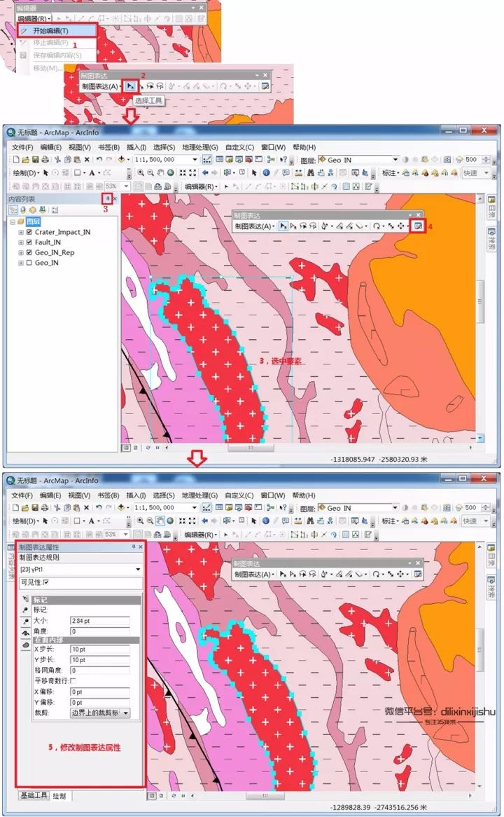The height and width of the screenshot is (817, 504).
Task: Click the 大小 field showing 2.84 pt
Action: tap(100, 621)
